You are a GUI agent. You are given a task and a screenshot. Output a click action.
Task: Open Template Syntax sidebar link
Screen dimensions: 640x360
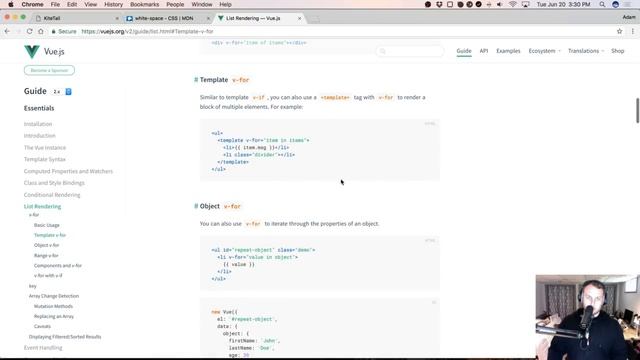[44, 160]
